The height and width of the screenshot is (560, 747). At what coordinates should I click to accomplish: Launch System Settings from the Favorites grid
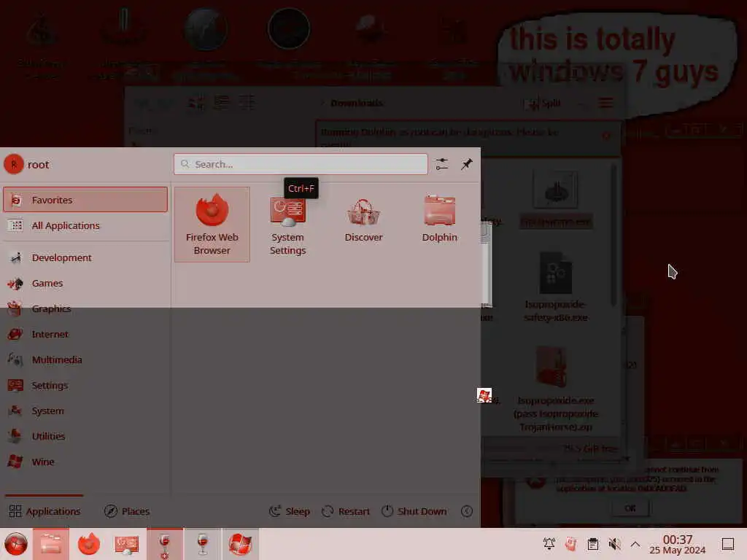pyautogui.click(x=287, y=225)
